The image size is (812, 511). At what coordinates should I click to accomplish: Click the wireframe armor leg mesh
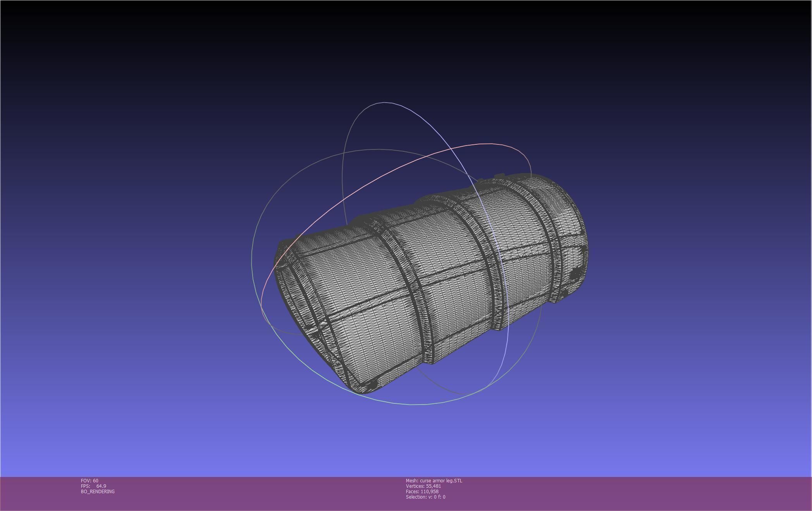pos(431,284)
